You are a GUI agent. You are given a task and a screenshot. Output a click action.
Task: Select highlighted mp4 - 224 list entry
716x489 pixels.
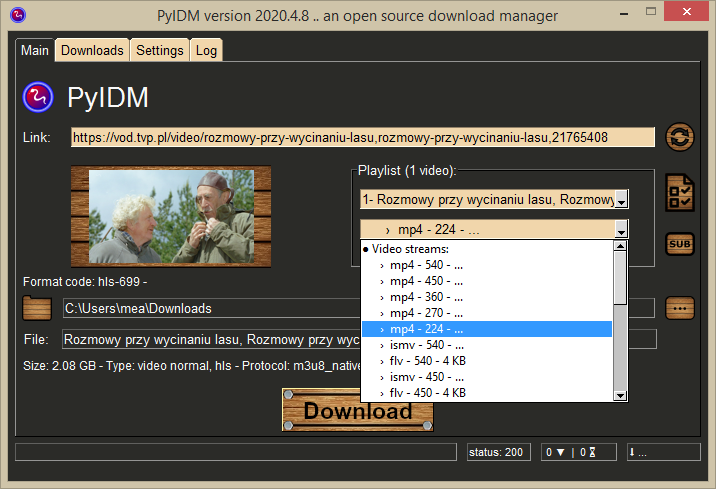(x=487, y=329)
